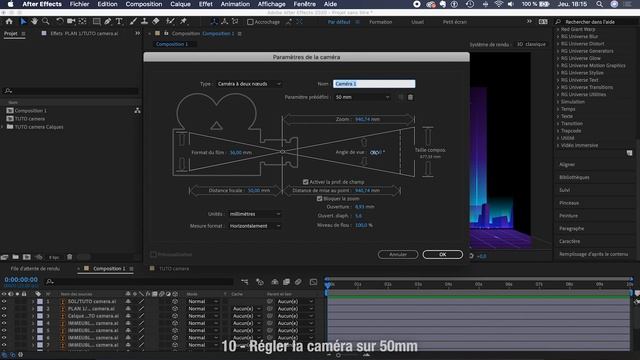Click the flowchart icon beside Composition 1 item

coord(137,111)
